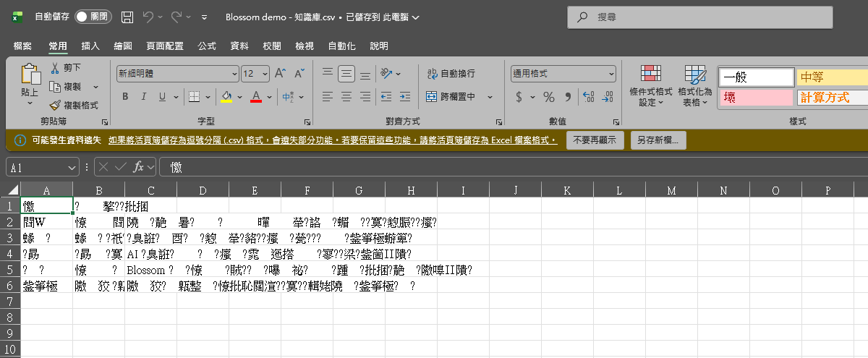Viewport: 868px width, 358px height.
Task: Toggle the AutoSave (自動儲存) switch
Action: point(93,17)
